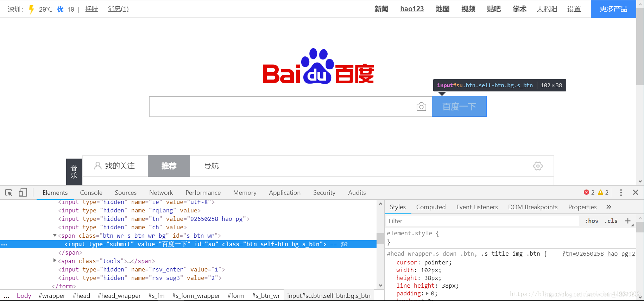
Task: Select the Styles pane tab
Action: (398, 207)
